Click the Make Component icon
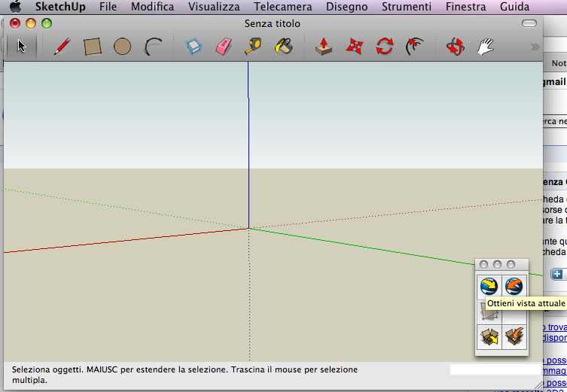This screenshot has height=392, width=567. [x=194, y=47]
